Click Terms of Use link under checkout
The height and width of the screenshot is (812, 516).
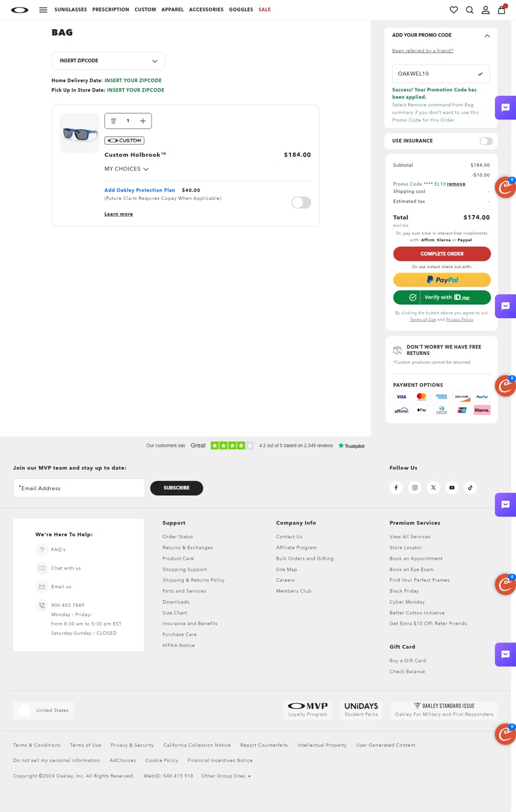[422, 319]
